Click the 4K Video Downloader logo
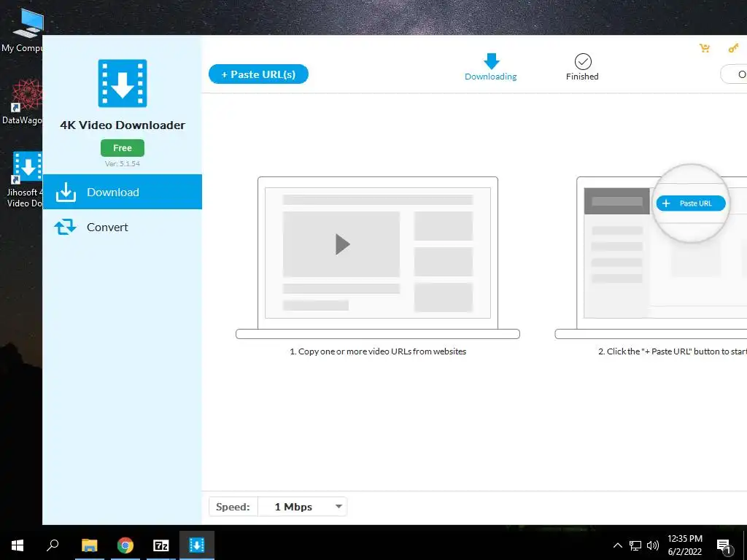The image size is (747, 560). tap(123, 83)
